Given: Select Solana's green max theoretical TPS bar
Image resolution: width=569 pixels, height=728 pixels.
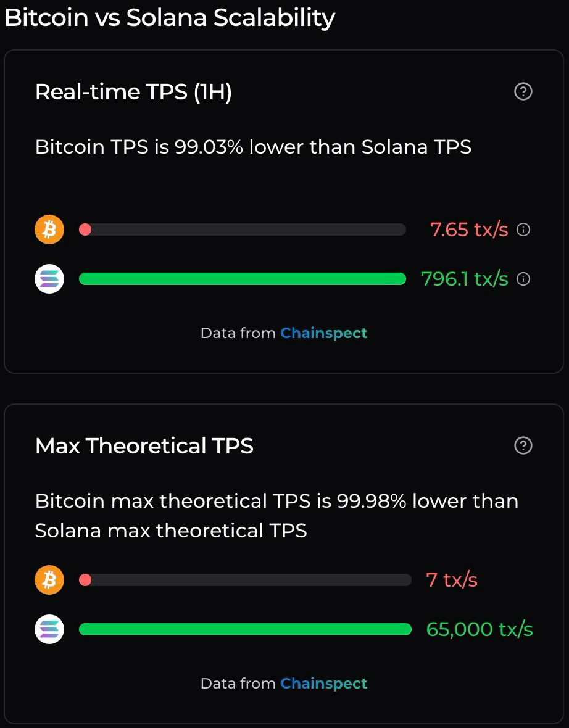Looking at the screenshot, I should [244, 629].
